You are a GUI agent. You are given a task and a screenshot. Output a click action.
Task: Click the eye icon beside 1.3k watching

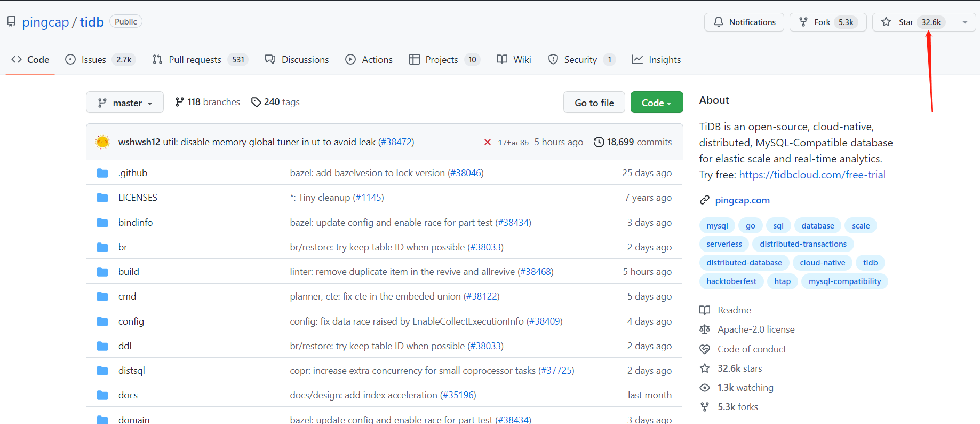pyautogui.click(x=705, y=388)
